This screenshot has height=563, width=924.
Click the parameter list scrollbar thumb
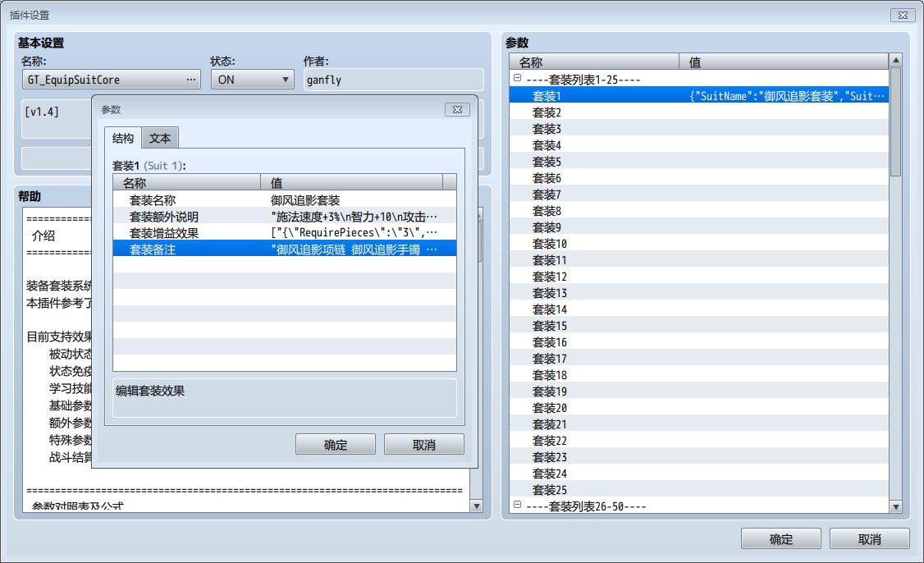tap(896, 121)
